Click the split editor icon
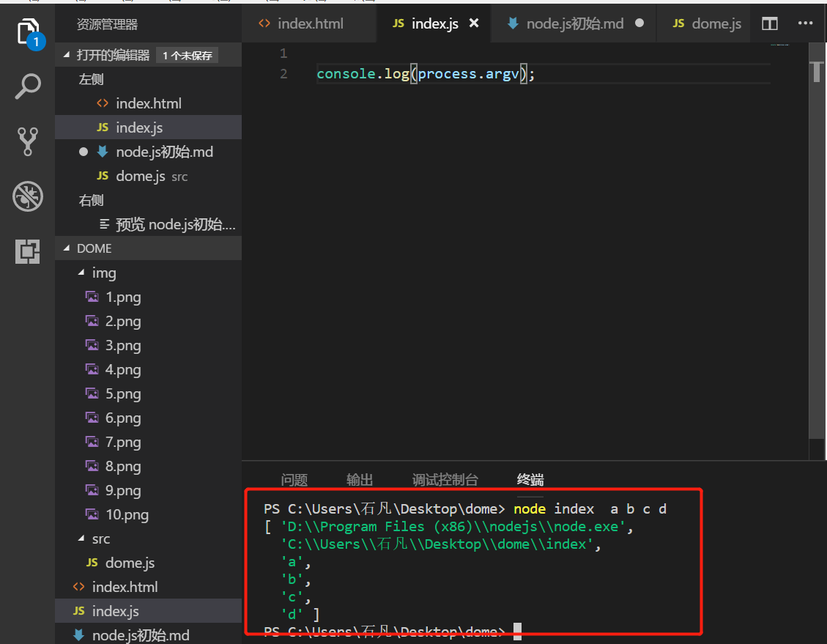The width and height of the screenshot is (827, 644). point(769,23)
